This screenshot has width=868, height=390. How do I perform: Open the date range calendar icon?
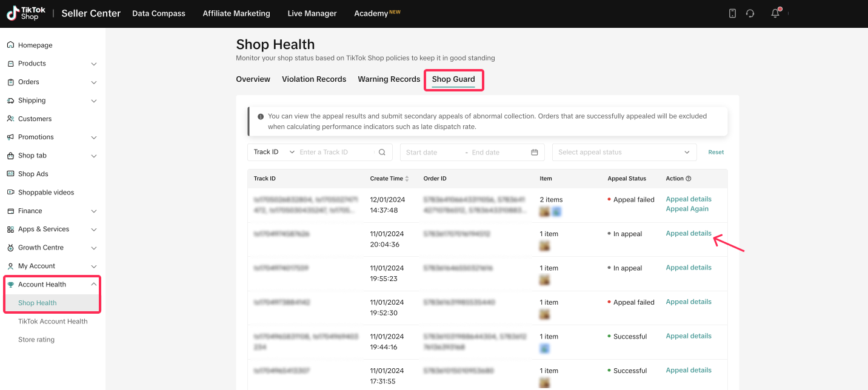point(535,153)
